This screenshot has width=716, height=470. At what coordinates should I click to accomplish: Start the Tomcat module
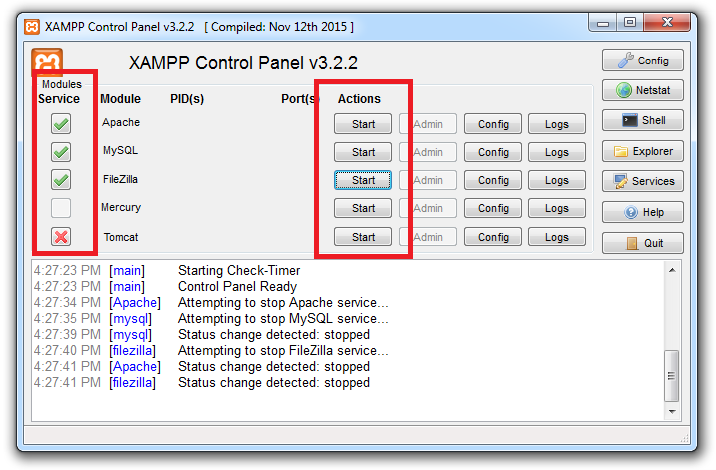point(363,237)
